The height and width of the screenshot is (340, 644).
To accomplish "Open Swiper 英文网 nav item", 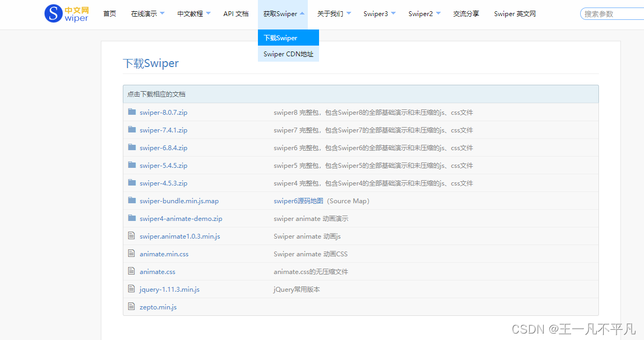I will coord(515,14).
